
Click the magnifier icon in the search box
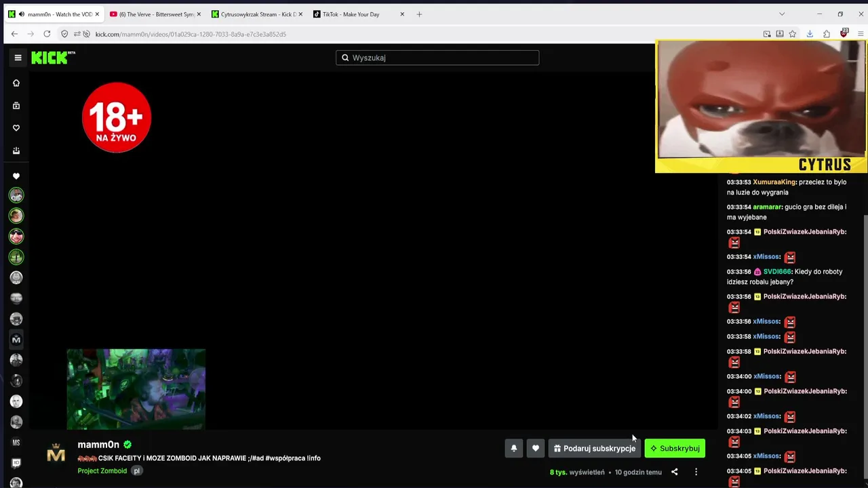(x=345, y=58)
